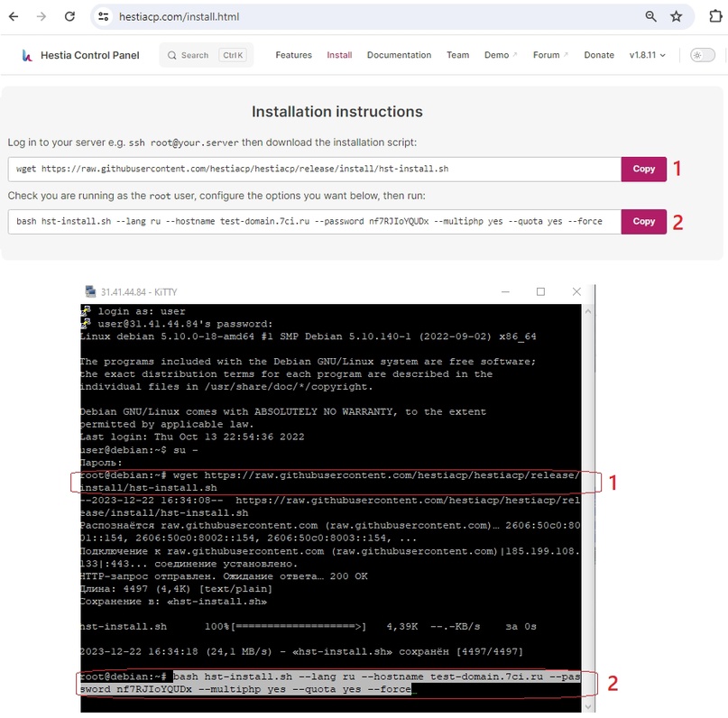Image resolution: width=728 pixels, height=718 pixels.
Task: Click the Search box in the navbar
Action: point(207,55)
